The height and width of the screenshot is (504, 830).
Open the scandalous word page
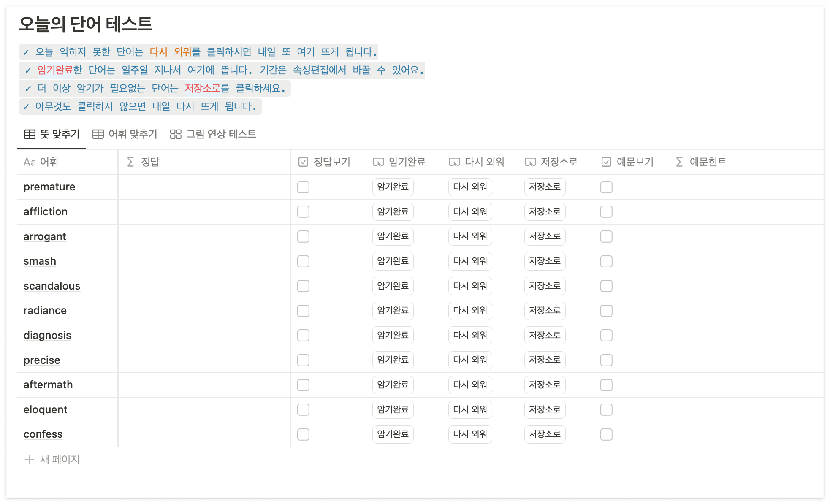[x=52, y=286]
